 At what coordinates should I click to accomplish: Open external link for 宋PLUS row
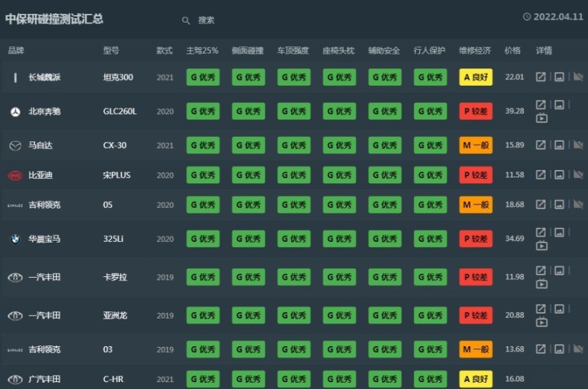click(540, 174)
